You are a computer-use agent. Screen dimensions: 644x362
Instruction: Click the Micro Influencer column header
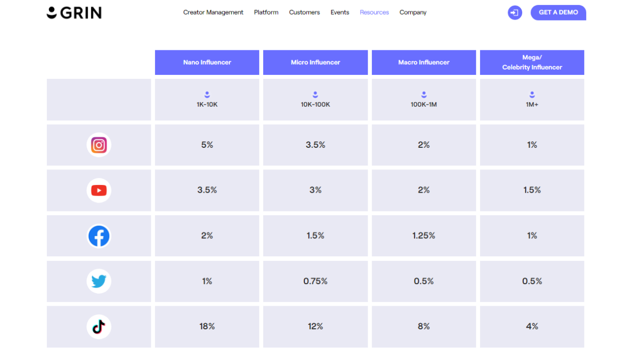[x=315, y=62]
